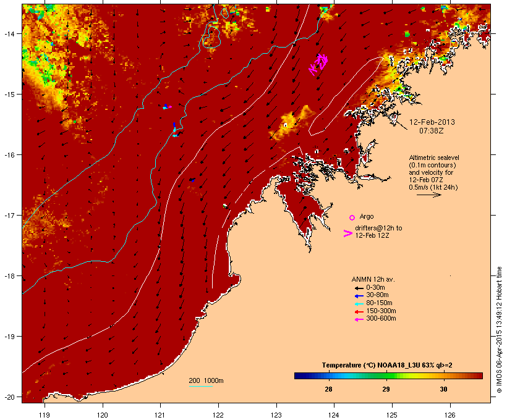507x420 pixels.
Task: Click the '0.5m/s (1kt 24h)' text
Action: pyautogui.click(x=433, y=187)
